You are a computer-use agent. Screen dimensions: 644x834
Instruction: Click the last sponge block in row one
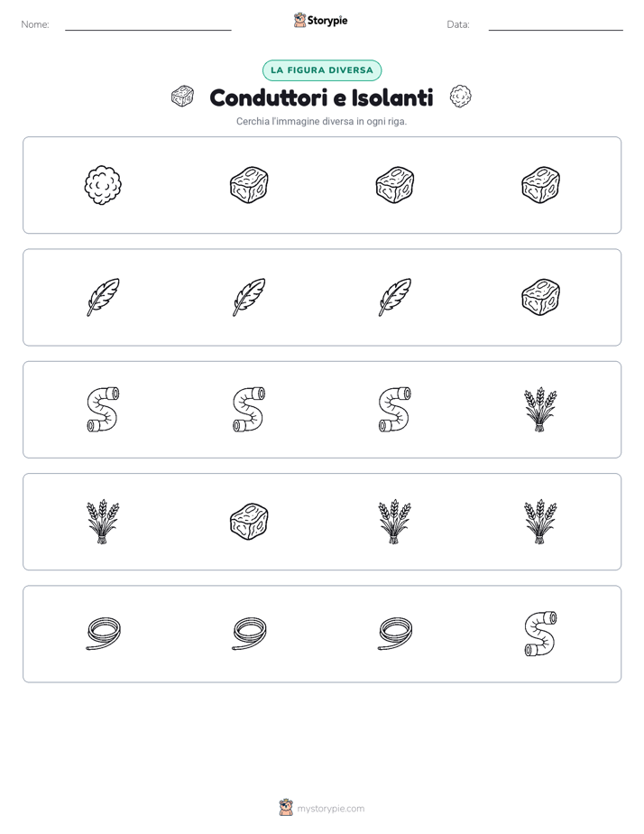(x=540, y=185)
